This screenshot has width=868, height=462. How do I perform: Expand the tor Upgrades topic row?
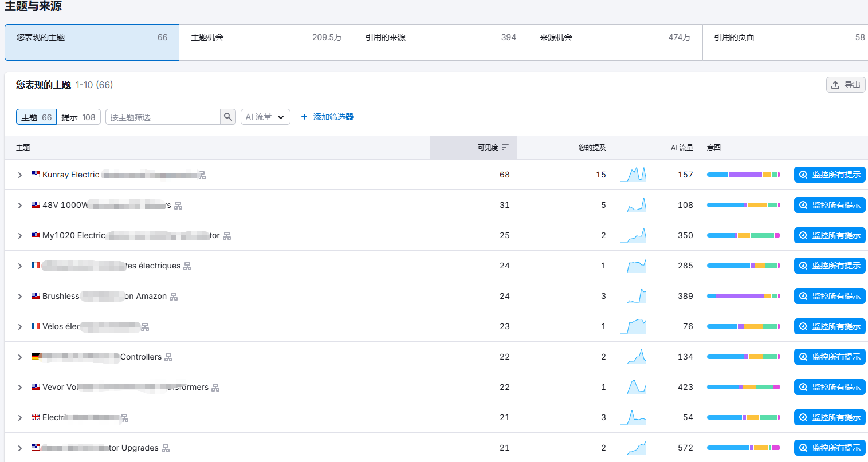pos(20,448)
